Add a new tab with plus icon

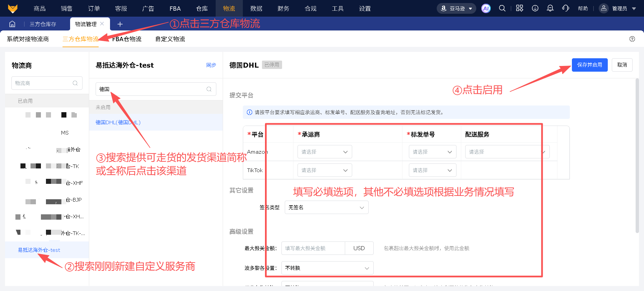click(120, 24)
